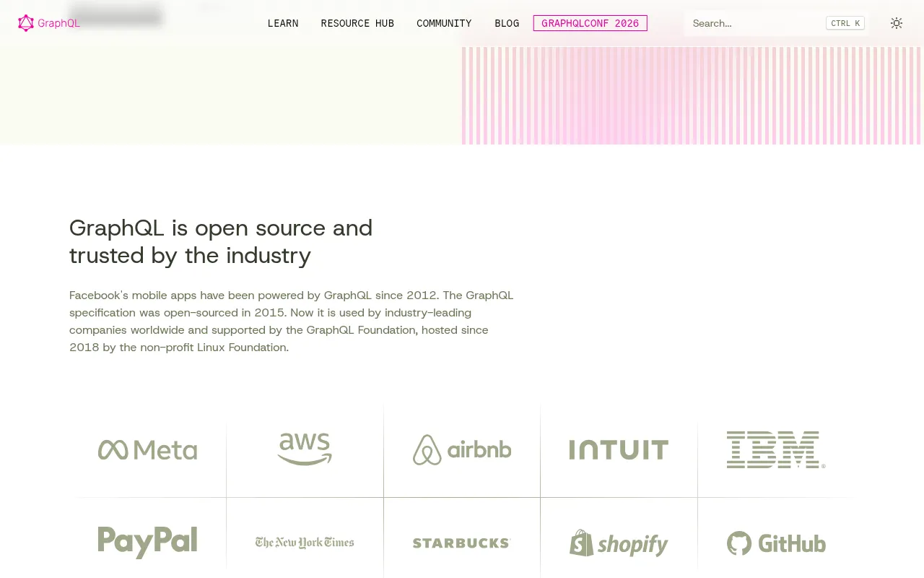This screenshot has width=924, height=578.
Task: Open the Learn menu
Action: click(283, 23)
